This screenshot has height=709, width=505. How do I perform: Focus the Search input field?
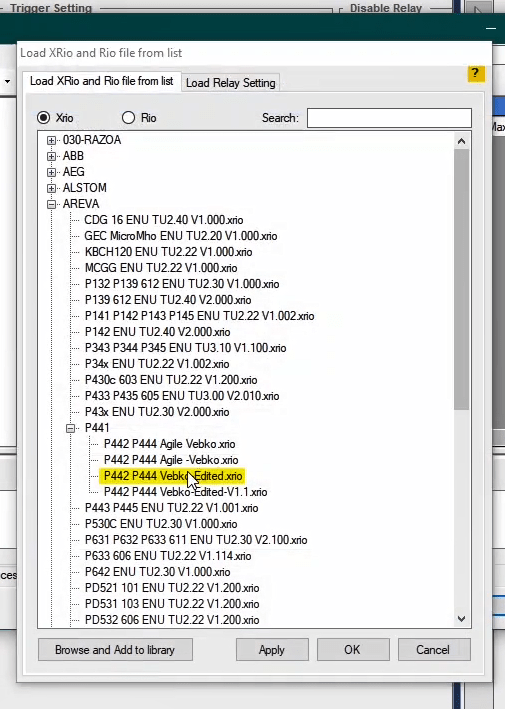[389, 118]
